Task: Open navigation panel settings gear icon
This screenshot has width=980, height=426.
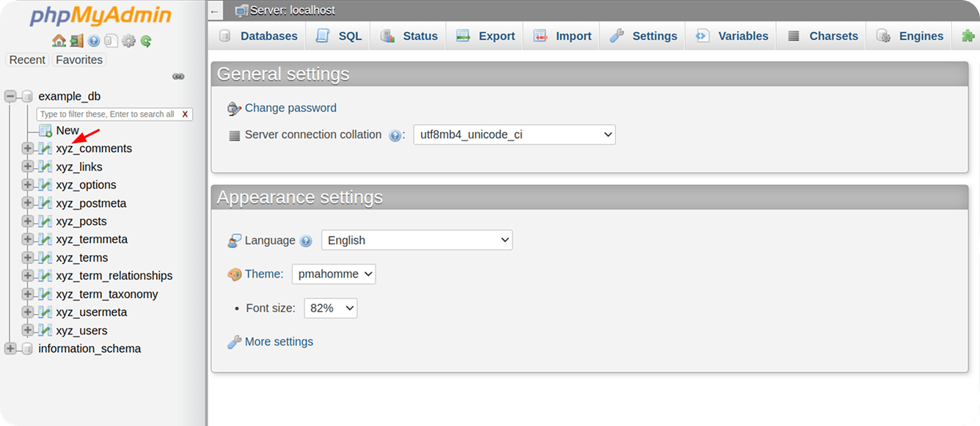Action: point(128,41)
